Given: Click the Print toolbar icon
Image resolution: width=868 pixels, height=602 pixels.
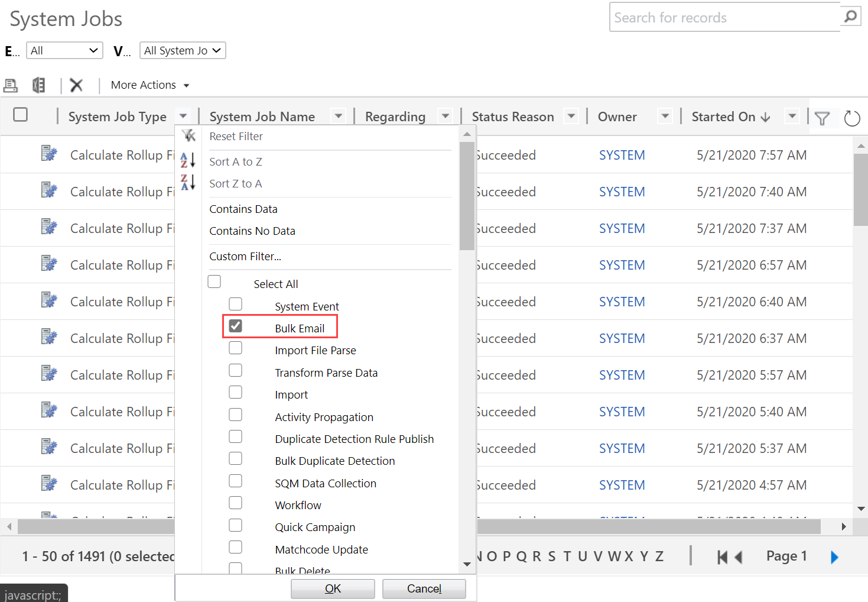Looking at the screenshot, I should tap(10, 85).
